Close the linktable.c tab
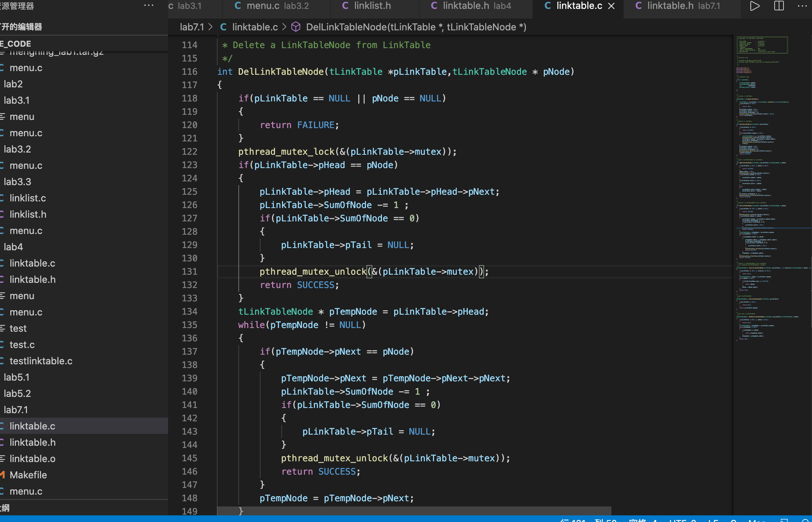The height and width of the screenshot is (522, 812). (x=611, y=6)
